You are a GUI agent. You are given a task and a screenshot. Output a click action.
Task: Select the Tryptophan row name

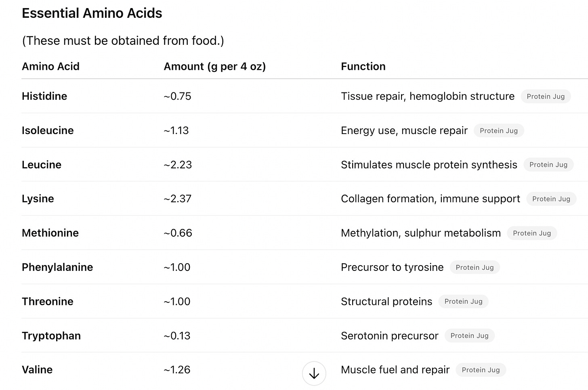(51, 336)
